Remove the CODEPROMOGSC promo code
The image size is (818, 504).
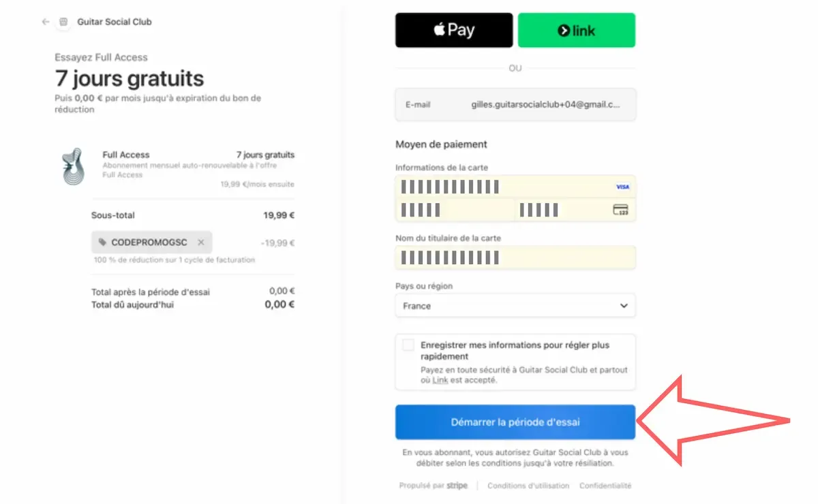click(x=200, y=242)
